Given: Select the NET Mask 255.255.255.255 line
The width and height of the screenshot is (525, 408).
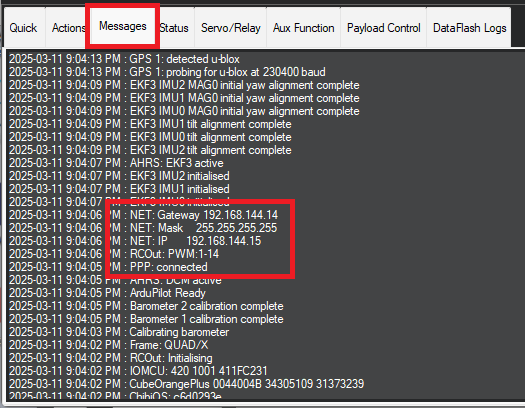Looking at the screenshot, I should click(143, 228).
